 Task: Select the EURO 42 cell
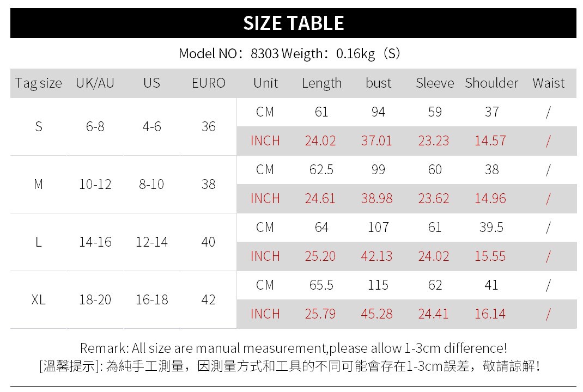[x=209, y=299]
